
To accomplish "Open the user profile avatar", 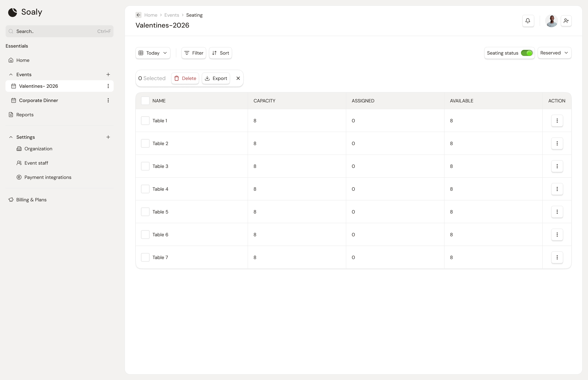I will [551, 21].
